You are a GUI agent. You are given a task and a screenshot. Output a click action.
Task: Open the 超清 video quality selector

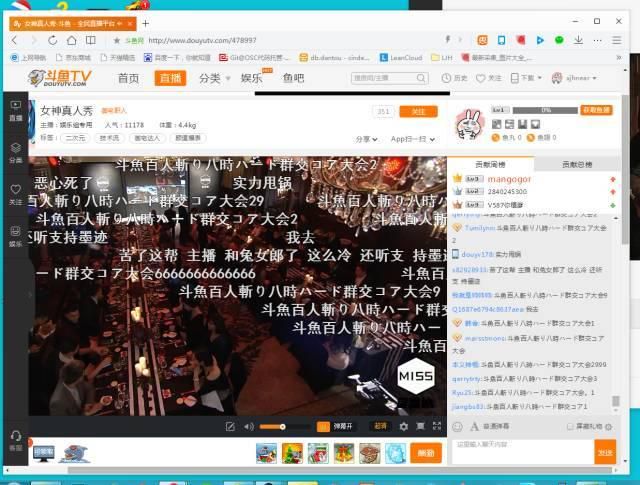pyautogui.click(x=380, y=426)
